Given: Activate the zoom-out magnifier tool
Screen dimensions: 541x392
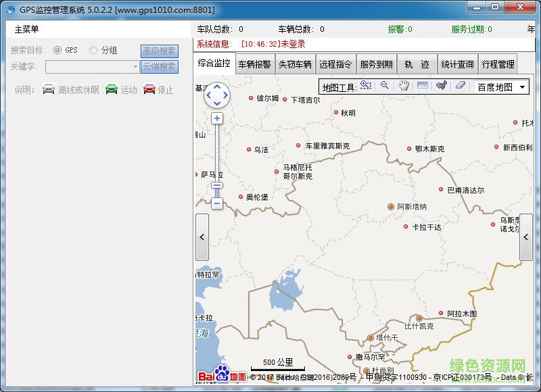Looking at the screenshot, I should coord(385,86).
